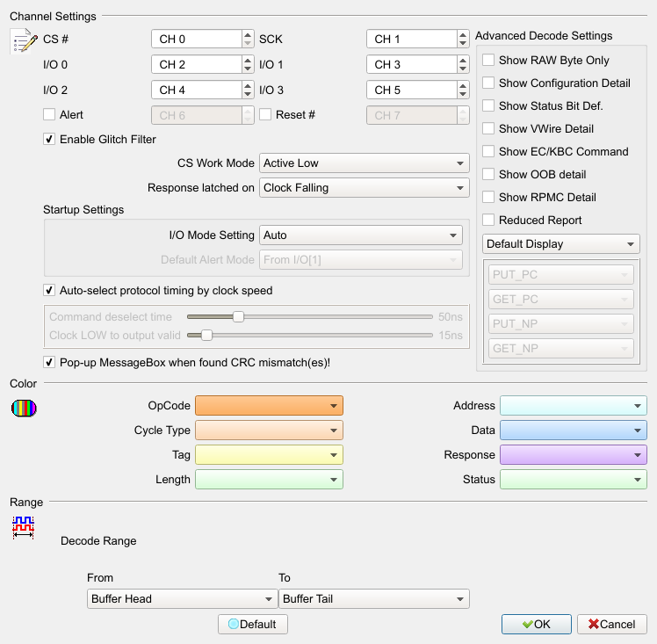Click the I/O 3 channel spinner
657x644 pixels.
tap(463, 90)
